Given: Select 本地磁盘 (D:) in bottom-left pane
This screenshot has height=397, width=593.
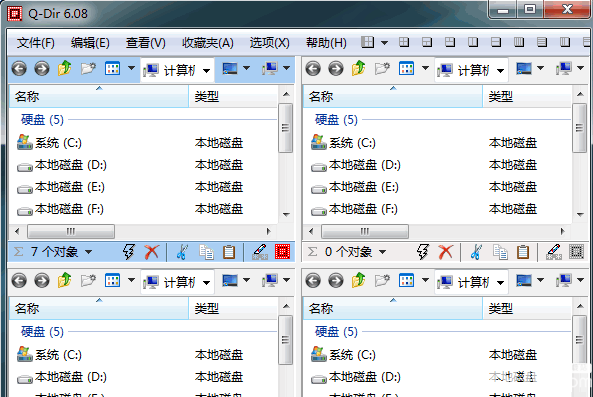Looking at the screenshot, I should tap(62, 377).
